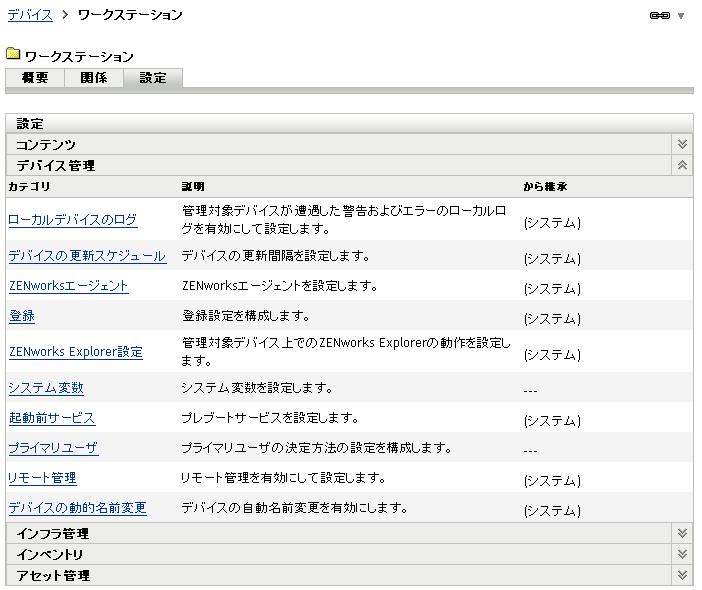The height and width of the screenshot is (590, 702).
Task: Click description デバイスの自動名前変更を有効にします。
Action: tap(294, 508)
